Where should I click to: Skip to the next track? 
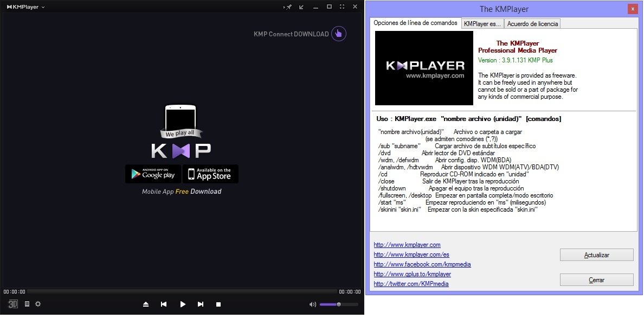coord(200,304)
